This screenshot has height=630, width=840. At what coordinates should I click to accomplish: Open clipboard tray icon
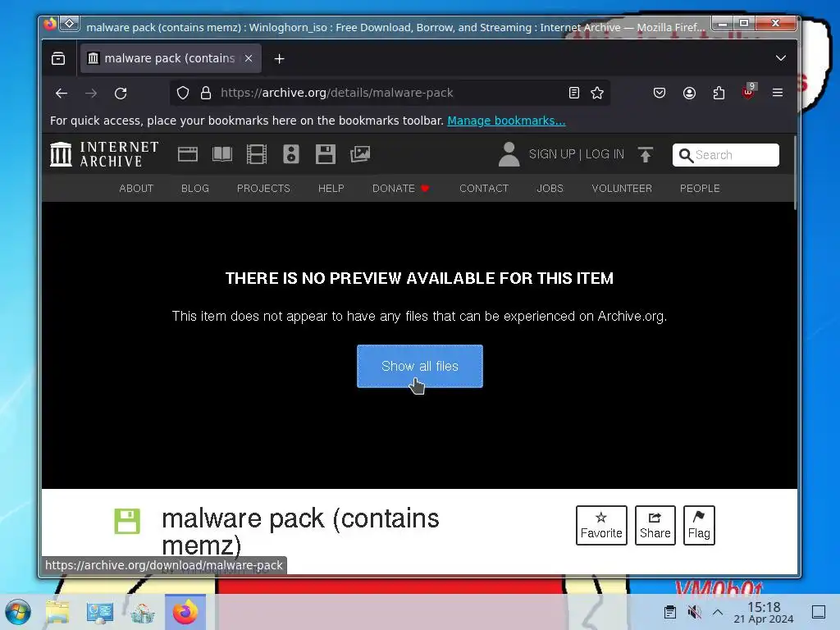[x=669, y=612]
